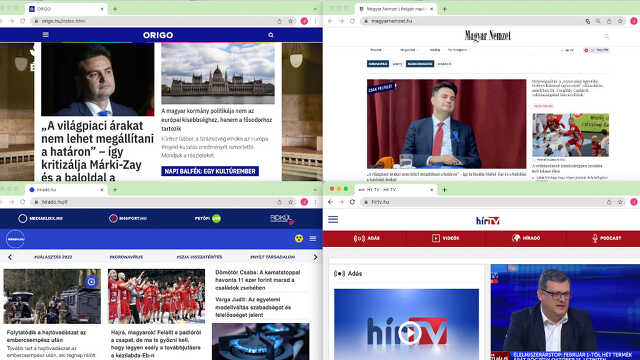
Task: Open a new tab in the Origo window
Action: click(x=115, y=9)
